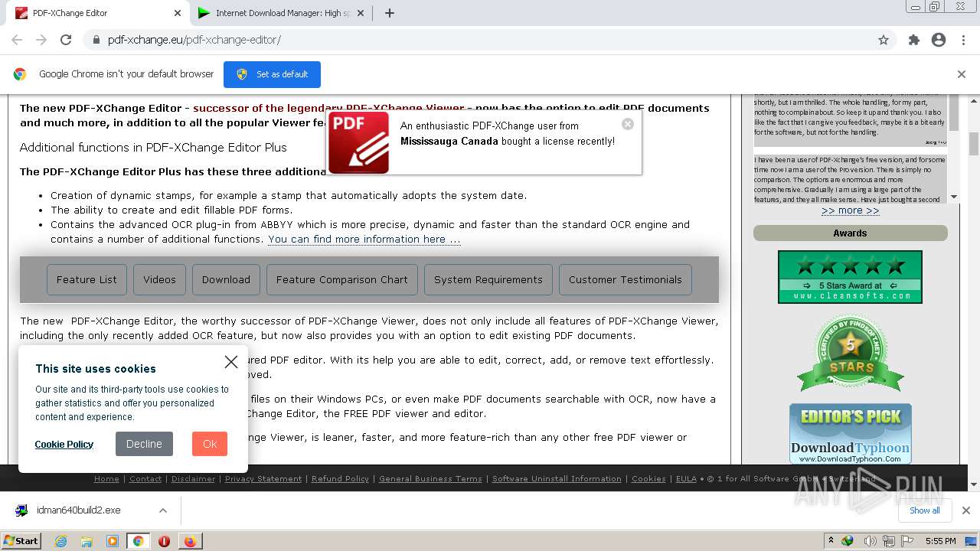Click the PDF-XChange logo in the notification
The image size is (980, 551).
(359, 142)
